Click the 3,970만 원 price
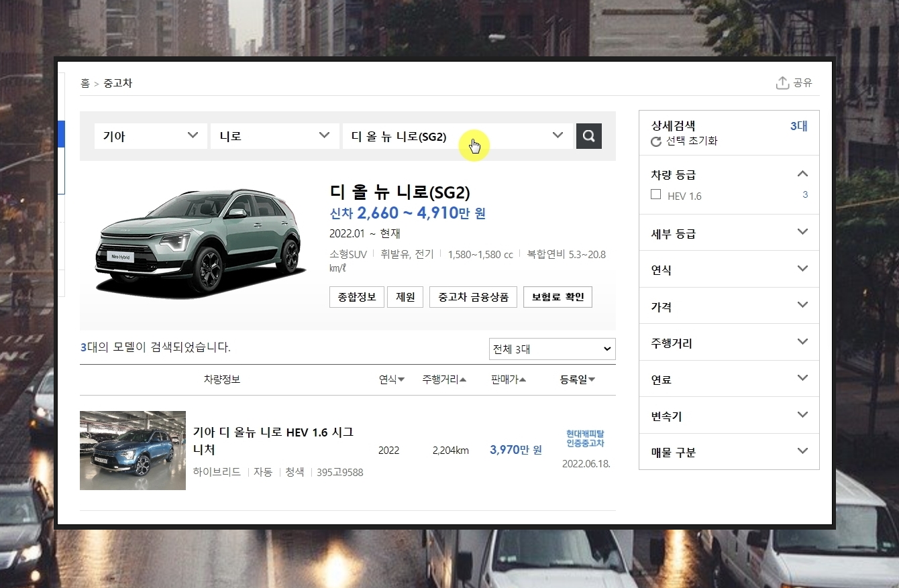 (x=516, y=450)
